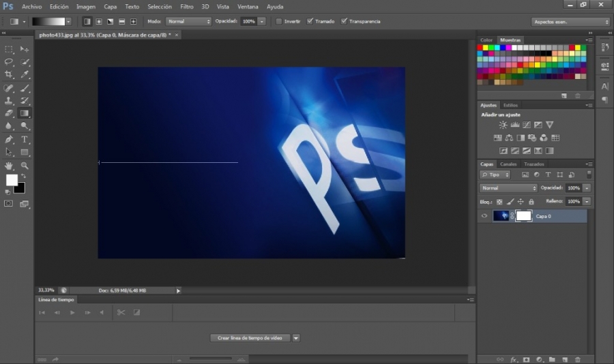Choose linear gradient style
Image resolution: width=614 pixels, height=364 pixels.
click(x=87, y=22)
